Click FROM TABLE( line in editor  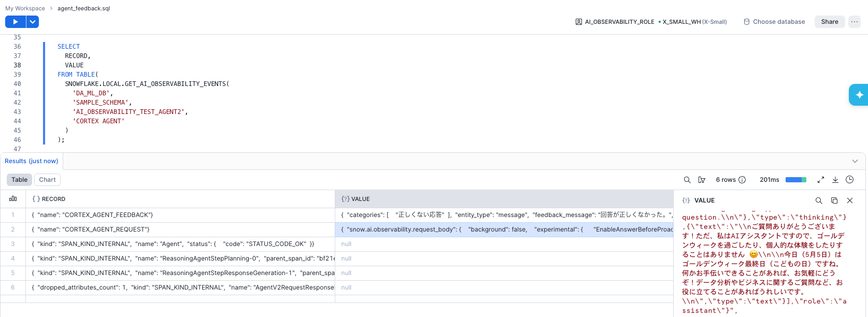pyautogui.click(x=78, y=75)
